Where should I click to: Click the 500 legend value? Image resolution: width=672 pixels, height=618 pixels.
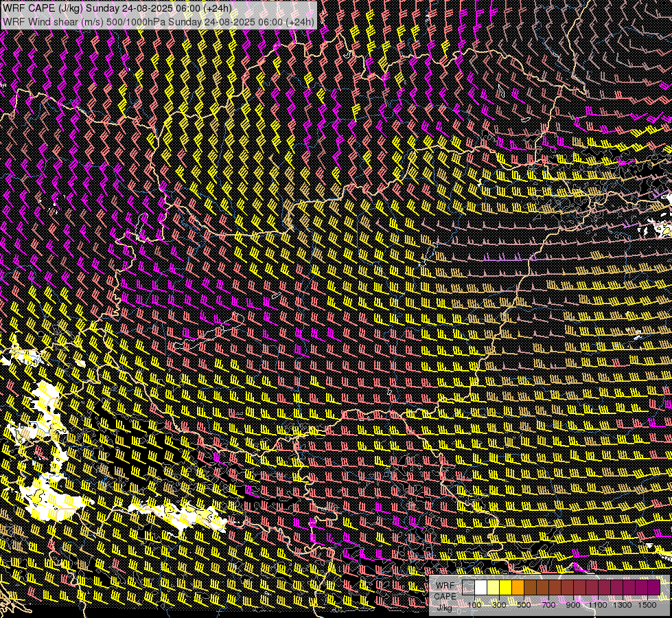click(524, 605)
